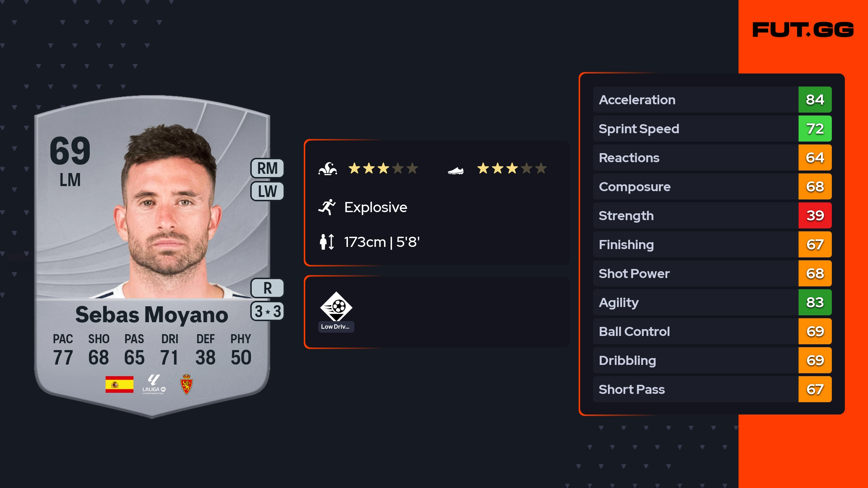868x488 pixels.
Task: Click the 3-star skill/weak foot badge
Action: pos(267,311)
